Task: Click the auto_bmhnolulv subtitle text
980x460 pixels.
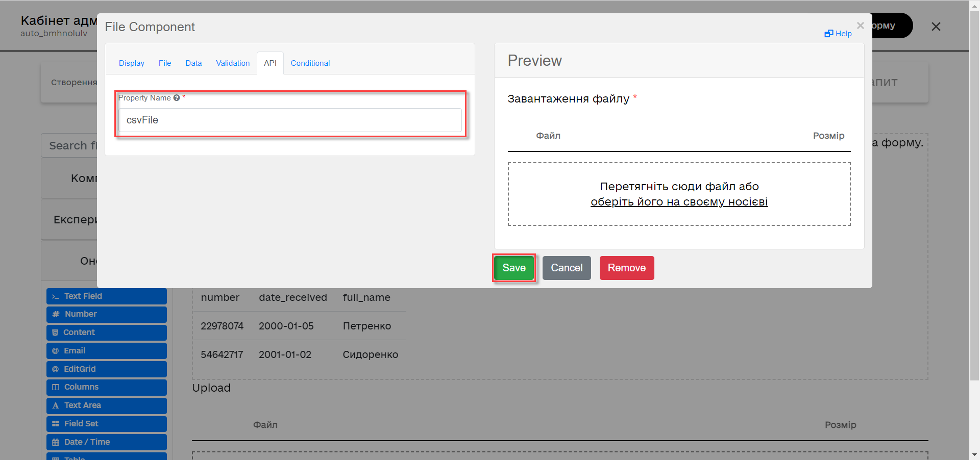Action: click(x=54, y=34)
